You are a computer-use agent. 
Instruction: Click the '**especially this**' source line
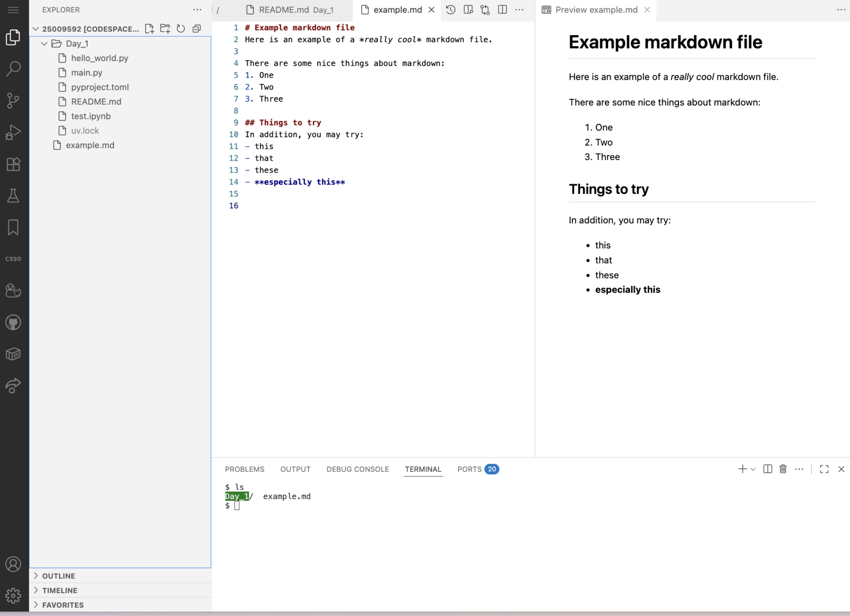click(295, 182)
